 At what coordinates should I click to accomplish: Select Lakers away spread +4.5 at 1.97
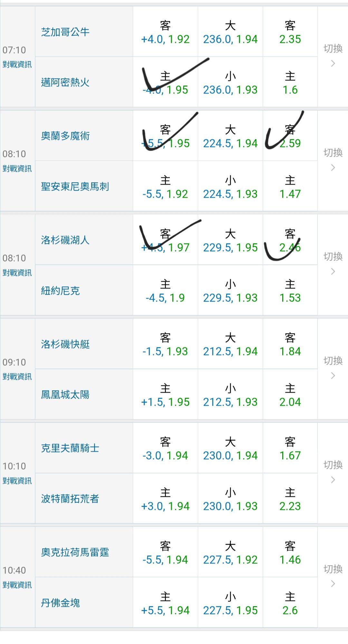[x=165, y=241]
